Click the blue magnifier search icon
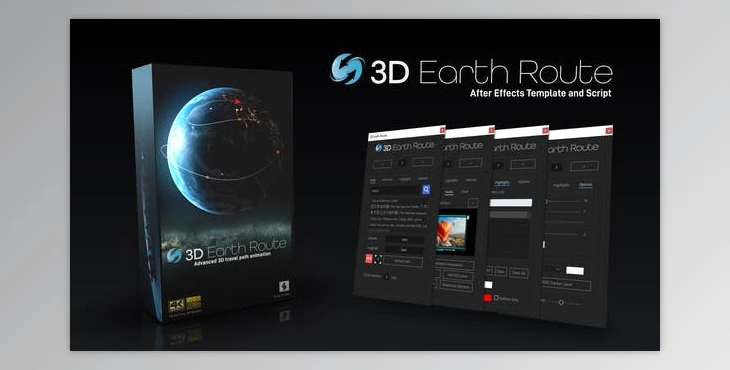The height and width of the screenshot is (370, 730). pos(426,189)
